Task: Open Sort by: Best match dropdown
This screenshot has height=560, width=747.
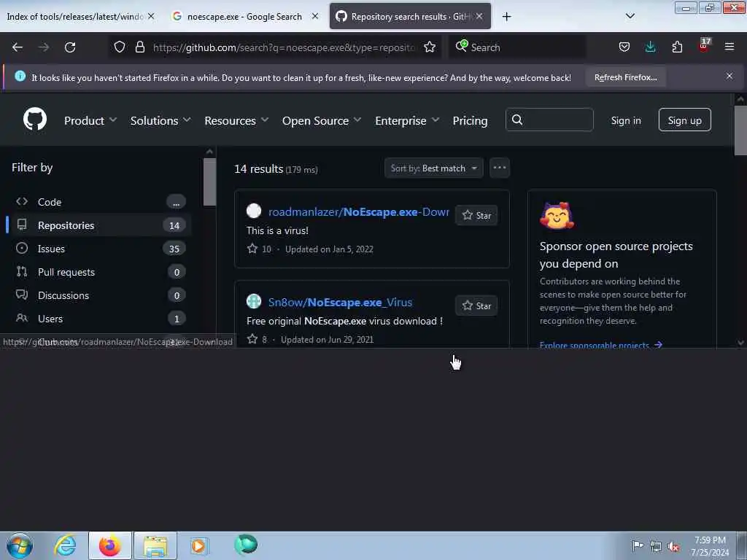Action: (x=433, y=168)
